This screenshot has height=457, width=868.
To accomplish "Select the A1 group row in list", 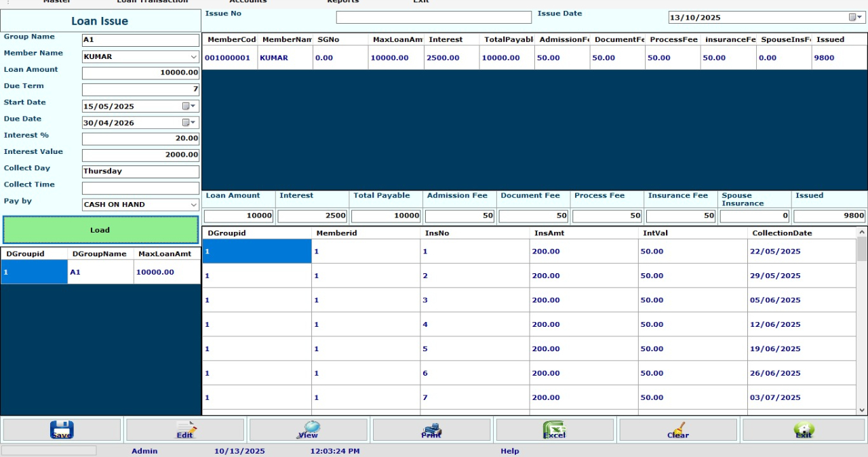I will pyautogui.click(x=100, y=272).
